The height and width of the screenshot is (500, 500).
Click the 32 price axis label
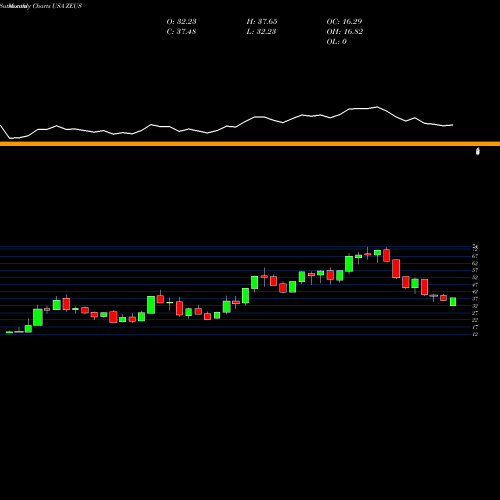point(475,306)
